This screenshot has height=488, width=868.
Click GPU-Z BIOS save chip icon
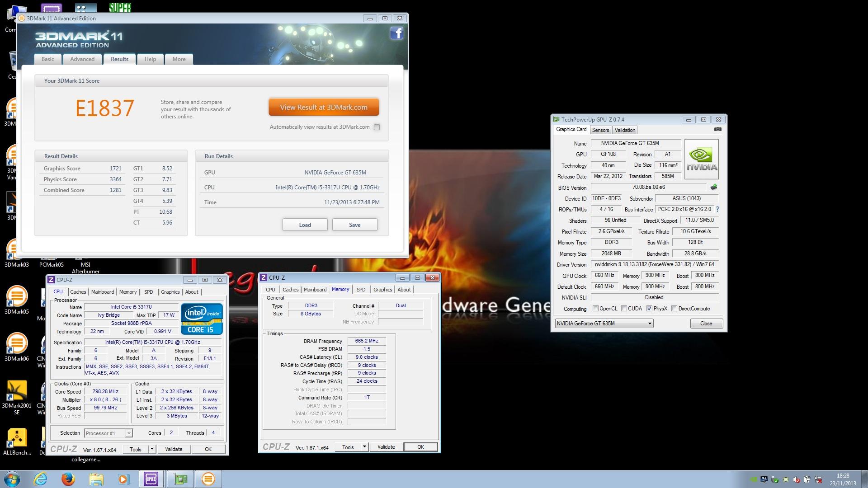[714, 187]
